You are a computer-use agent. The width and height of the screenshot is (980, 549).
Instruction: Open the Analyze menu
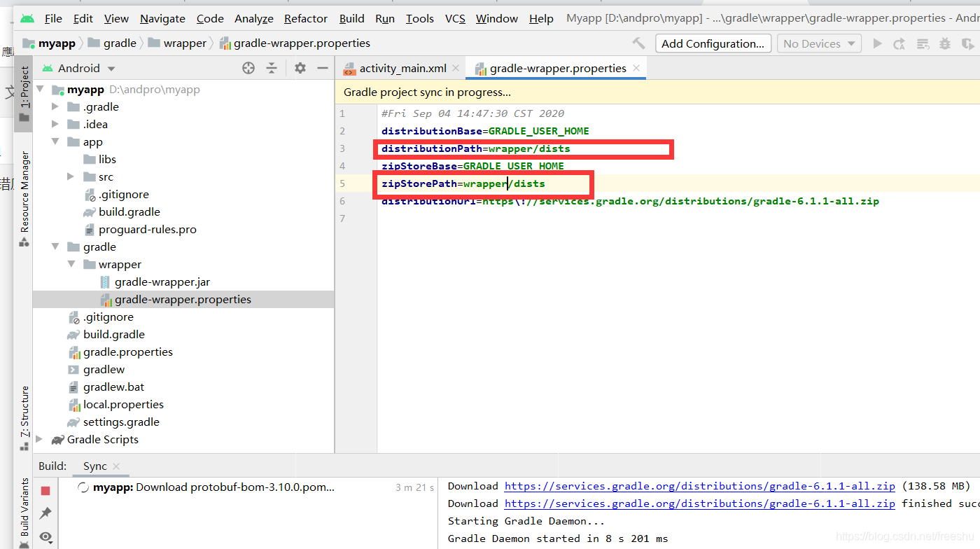pyautogui.click(x=254, y=19)
